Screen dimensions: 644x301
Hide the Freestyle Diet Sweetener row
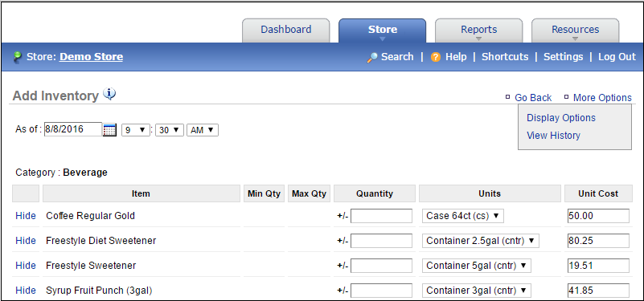pyautogui.click(x=26, y=241)
